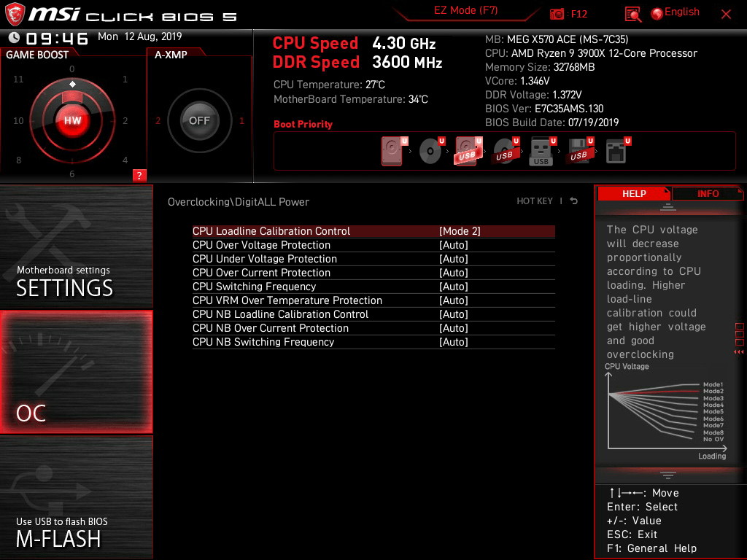Change CPU NB Loadline Calibration Control value
Viewport: 747px width, 560px height.
point(454,314)
